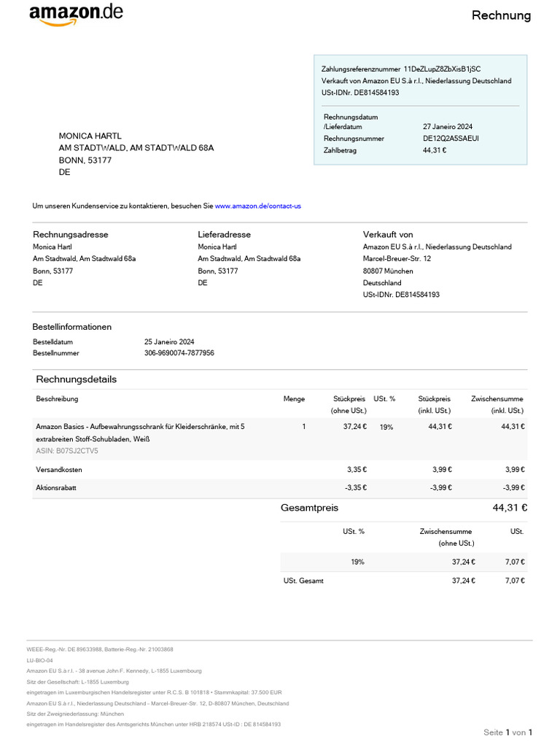Click the Zahlbetrag value 44,31 € in blue box
This screenshot has width=560, height=747.
point(435,150)
